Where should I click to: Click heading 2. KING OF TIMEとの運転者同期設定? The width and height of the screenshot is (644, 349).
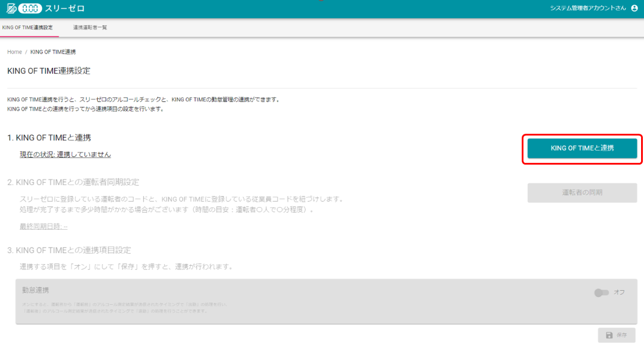tap(73, 181)
